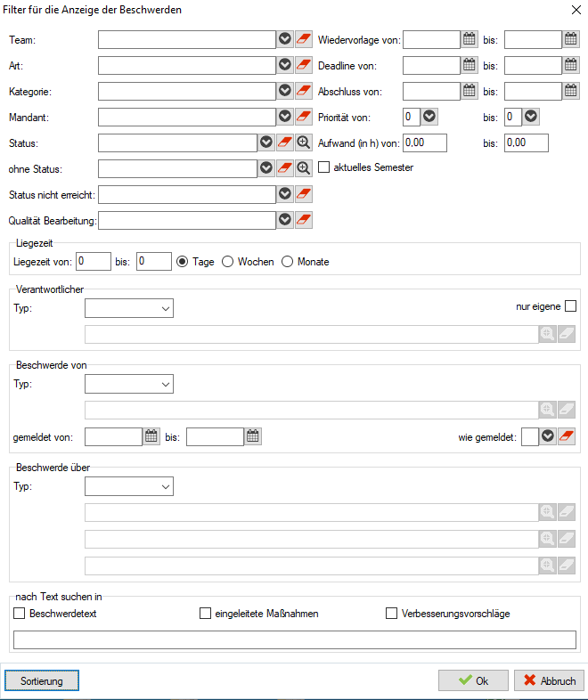
Task: Open the ohne Status dropdown arrow
Action: (x=266, y=168)
